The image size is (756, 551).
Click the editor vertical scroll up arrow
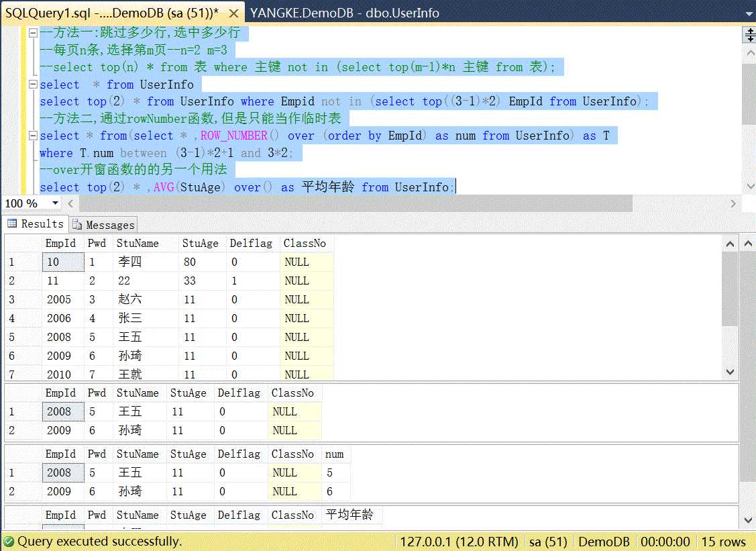click(x=750, y=52)
